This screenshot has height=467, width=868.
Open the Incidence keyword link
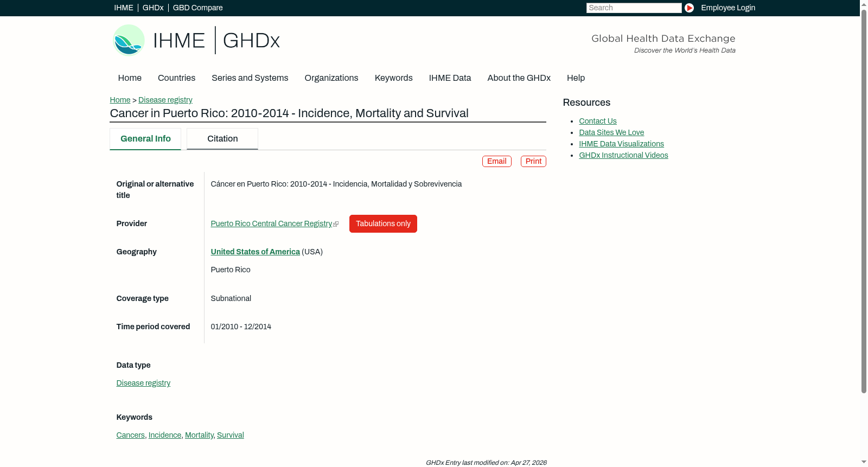165,435
